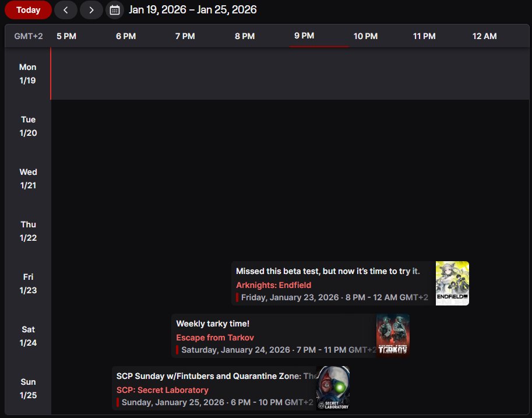Image resolution: width=532 pixels, height=418 pixels.
Task: Click the Sunday, January 25 schedule time text
Action: [217, 402]
